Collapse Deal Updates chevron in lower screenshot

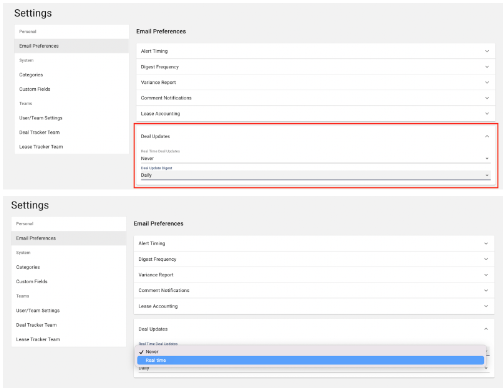(486, 329)
